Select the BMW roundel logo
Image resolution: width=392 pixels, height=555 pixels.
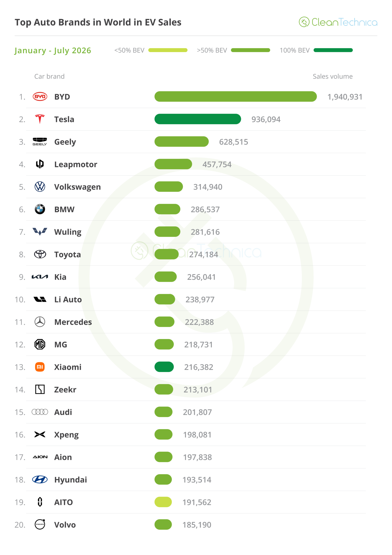coord(40,209)
